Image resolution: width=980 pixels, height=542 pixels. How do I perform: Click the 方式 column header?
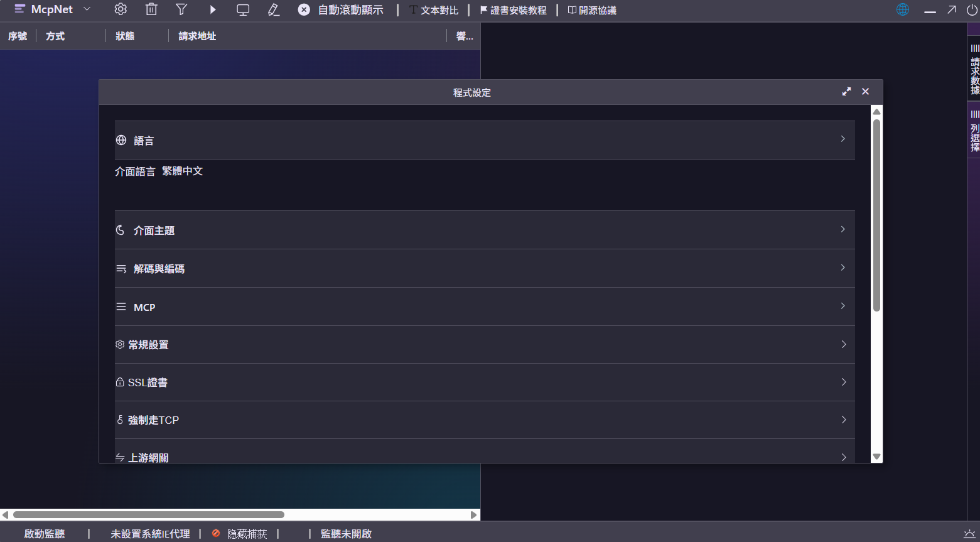coord(55,36)
